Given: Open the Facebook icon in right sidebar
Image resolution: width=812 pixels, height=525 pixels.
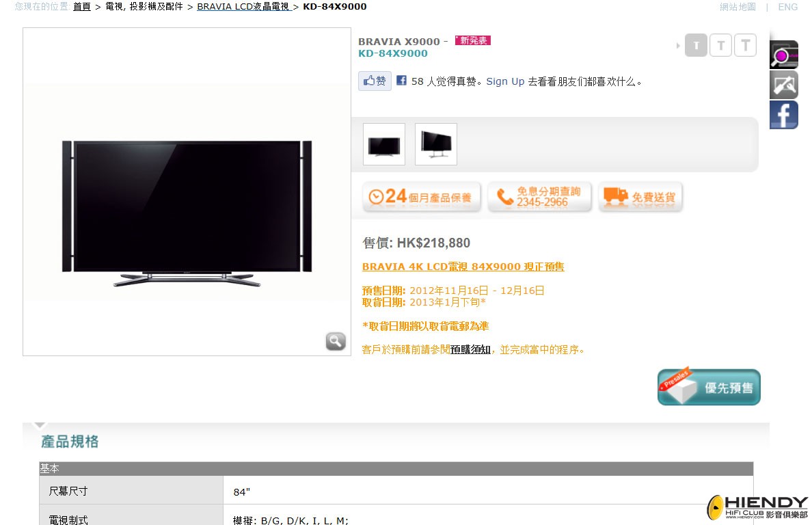Looking at the screenshot, I should click(783, 114).
